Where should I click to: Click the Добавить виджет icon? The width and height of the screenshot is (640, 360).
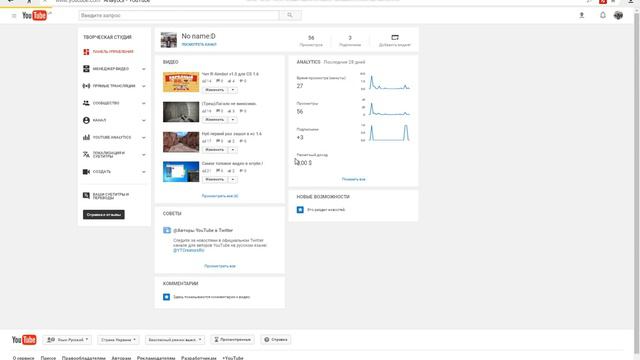pyautogui.click(x=395, y=37)
